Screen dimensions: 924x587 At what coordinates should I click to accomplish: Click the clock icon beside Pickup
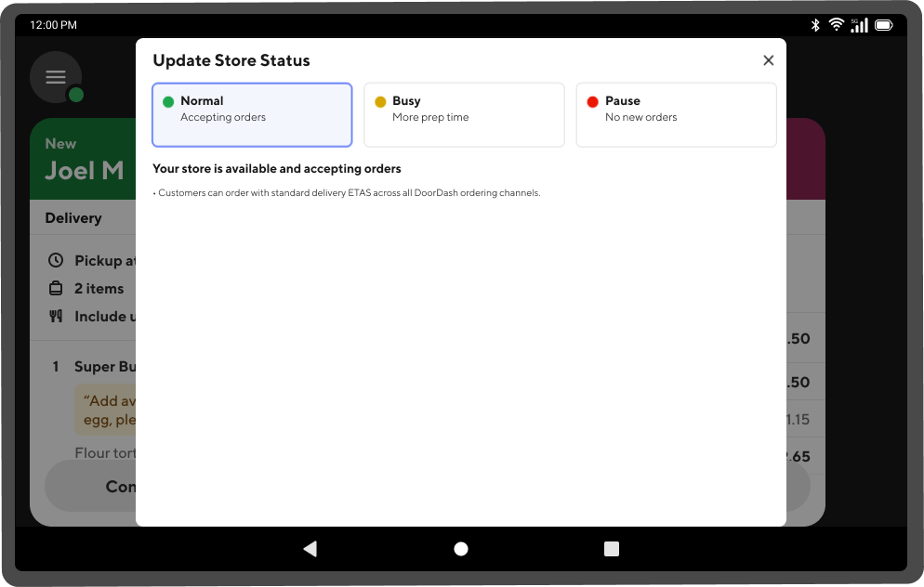coord(56,260)
